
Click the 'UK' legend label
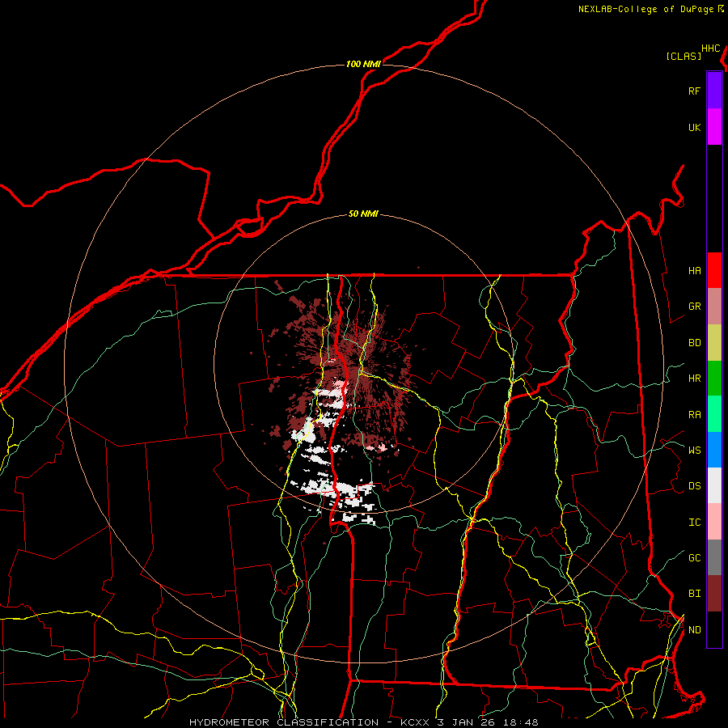coord(694,127)
